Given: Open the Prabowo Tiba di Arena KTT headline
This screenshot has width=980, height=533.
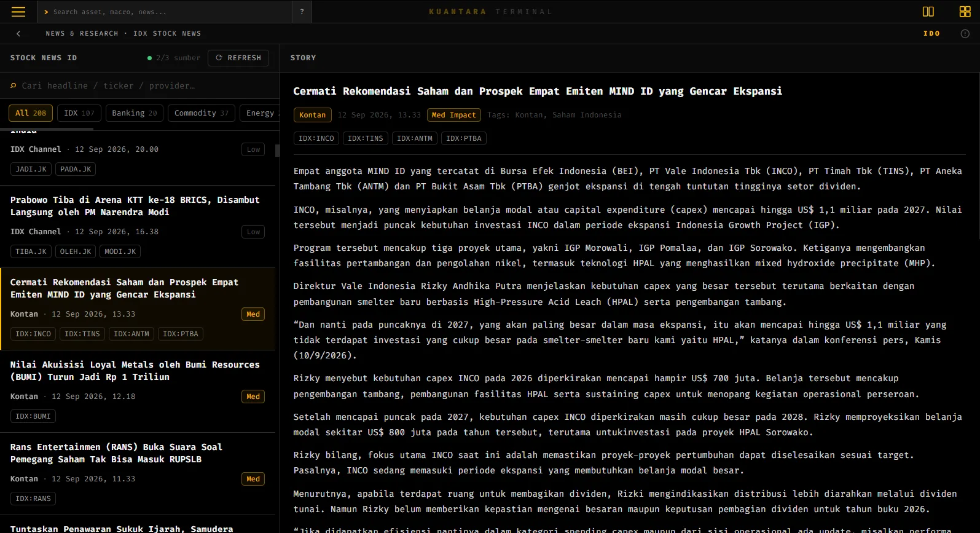Looking at the screenshot, I should pos(135,206).
